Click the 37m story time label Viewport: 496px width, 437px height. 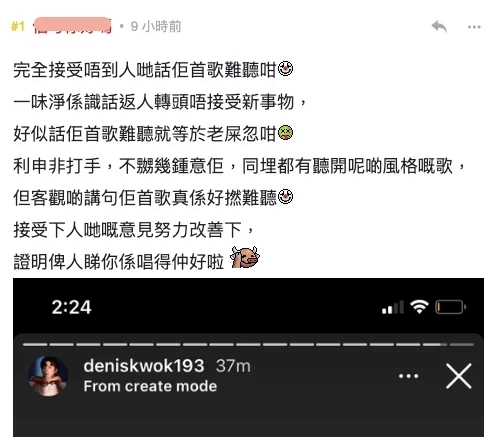[233, 366]
